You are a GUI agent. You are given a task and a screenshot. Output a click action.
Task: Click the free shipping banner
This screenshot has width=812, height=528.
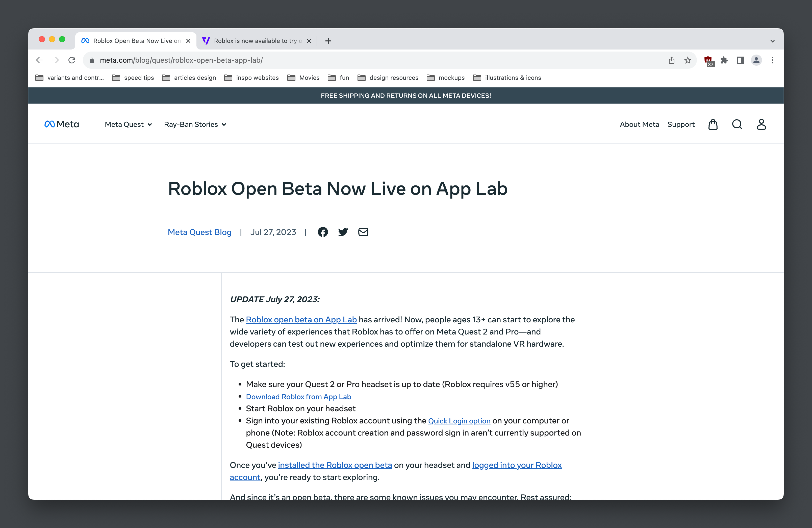(x=406, y=95)
